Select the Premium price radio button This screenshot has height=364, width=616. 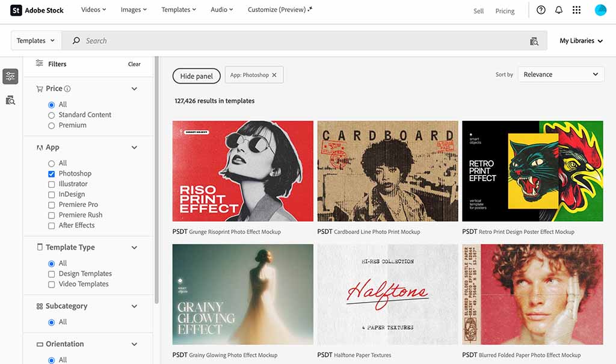click(x=52, y=125)
